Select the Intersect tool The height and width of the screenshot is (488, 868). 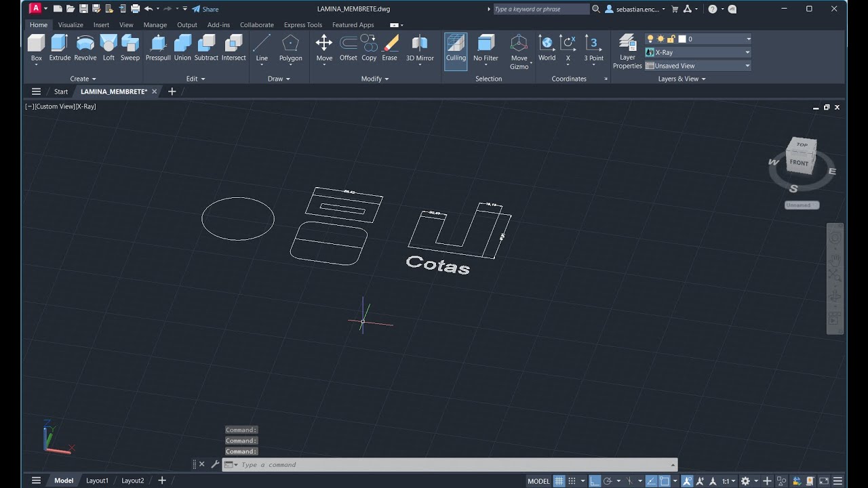[233, 48]
